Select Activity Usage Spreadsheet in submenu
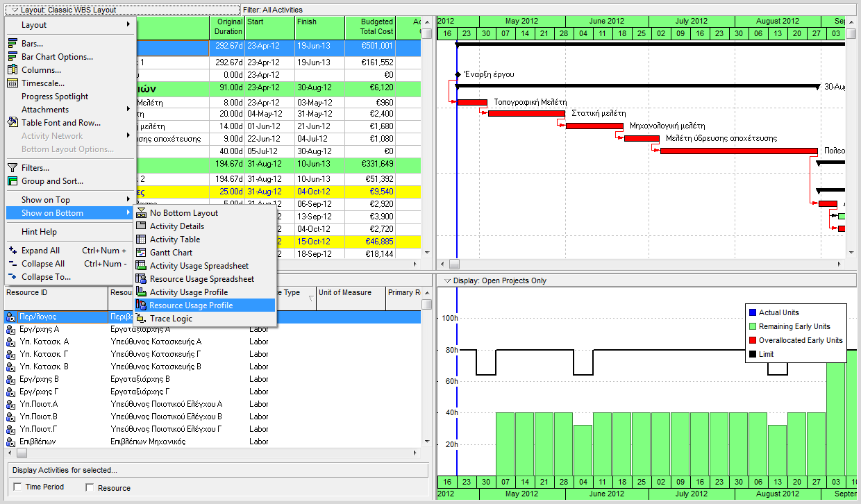The image size is (861, 504). tap(206, 266)
